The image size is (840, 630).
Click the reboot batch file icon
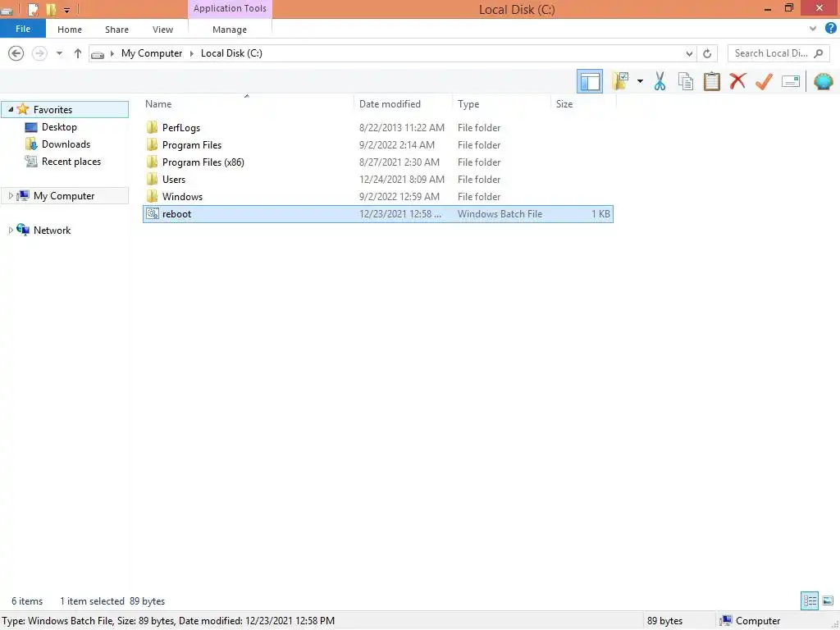(x=152, y=214)
